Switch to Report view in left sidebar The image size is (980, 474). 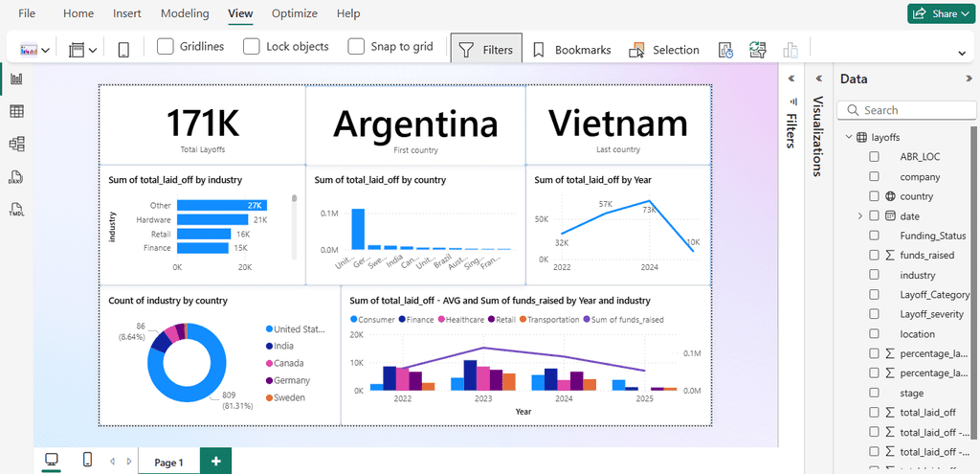click(x=17, y=79)
